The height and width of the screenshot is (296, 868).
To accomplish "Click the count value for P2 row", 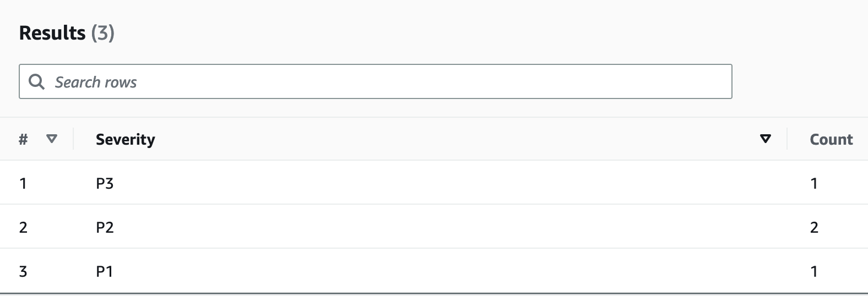I will (x=814, y=227).
